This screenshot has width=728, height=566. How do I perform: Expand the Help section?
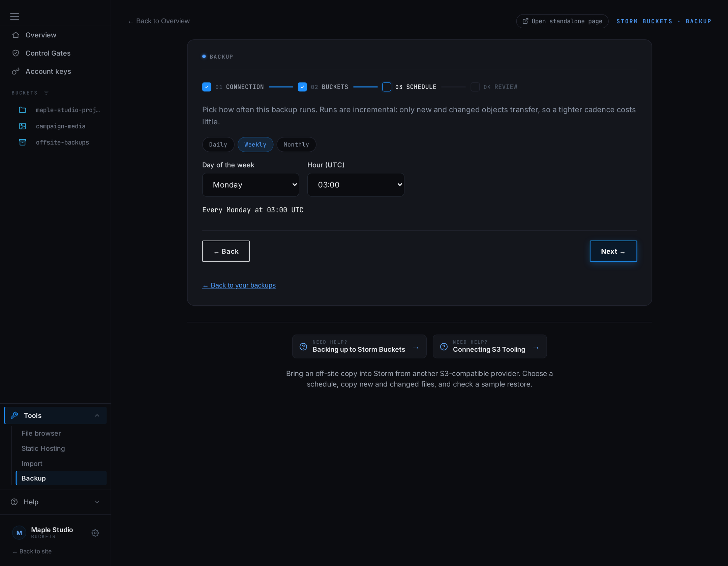[x=55, y=502]
